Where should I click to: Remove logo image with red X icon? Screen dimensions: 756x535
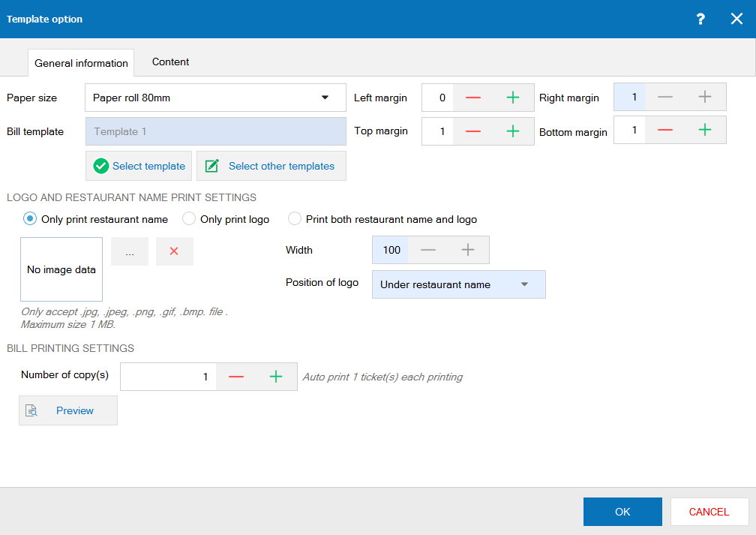click(174, 251)
